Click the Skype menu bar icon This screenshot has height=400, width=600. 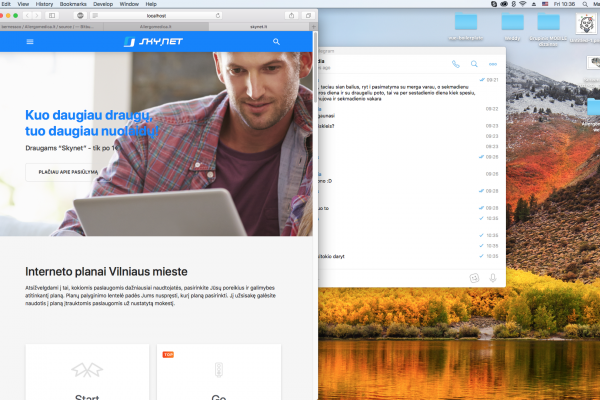[494, 4]
